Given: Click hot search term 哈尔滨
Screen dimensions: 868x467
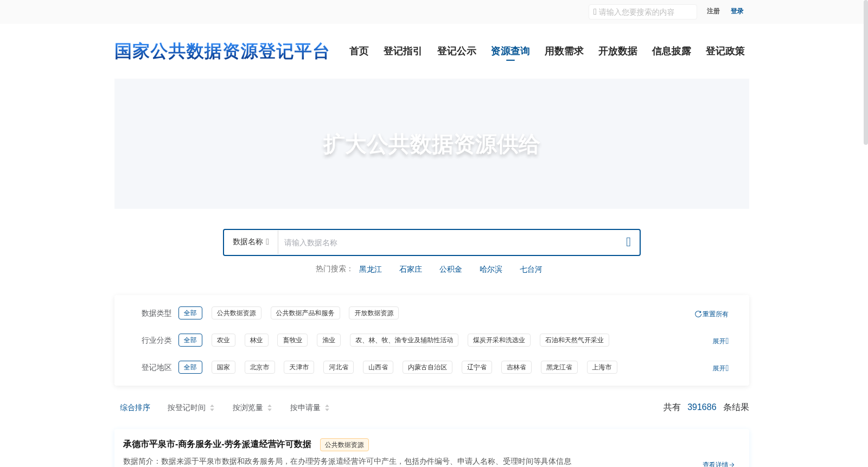Looking at the screenshot, I should 491,269.
